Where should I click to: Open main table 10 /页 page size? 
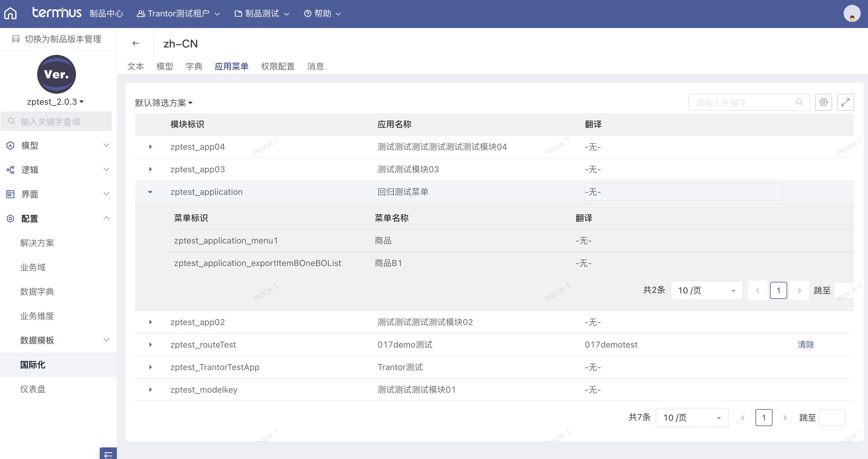692,418
